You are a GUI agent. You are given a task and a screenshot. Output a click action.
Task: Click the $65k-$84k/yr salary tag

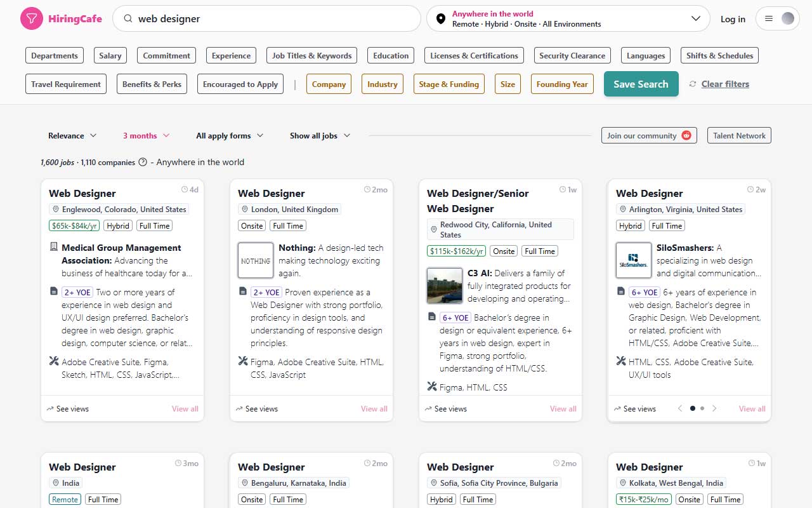74,225
